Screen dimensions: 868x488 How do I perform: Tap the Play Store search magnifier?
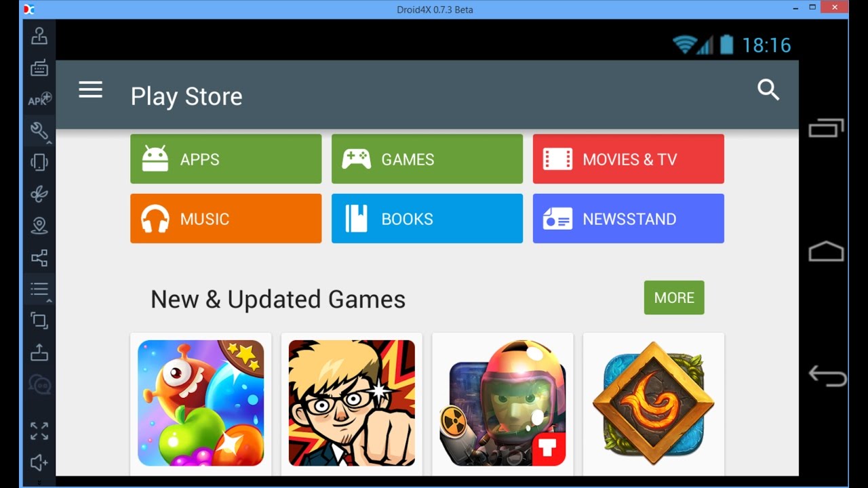(768, 89)
